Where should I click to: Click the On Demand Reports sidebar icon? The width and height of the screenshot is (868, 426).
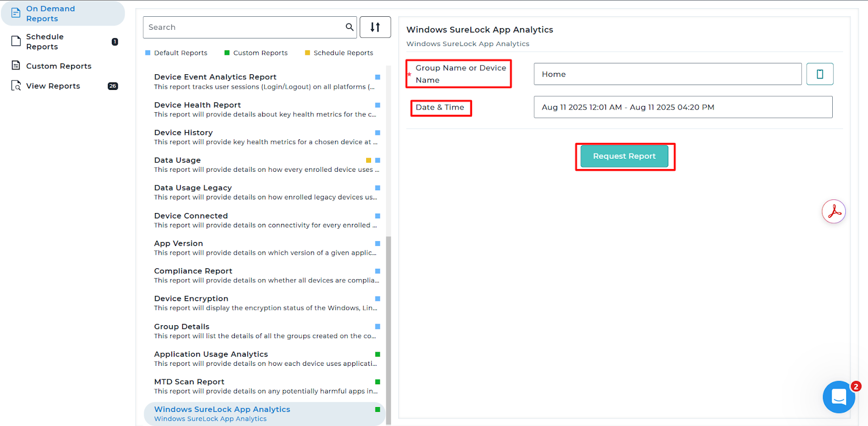[x=16, y=13]
